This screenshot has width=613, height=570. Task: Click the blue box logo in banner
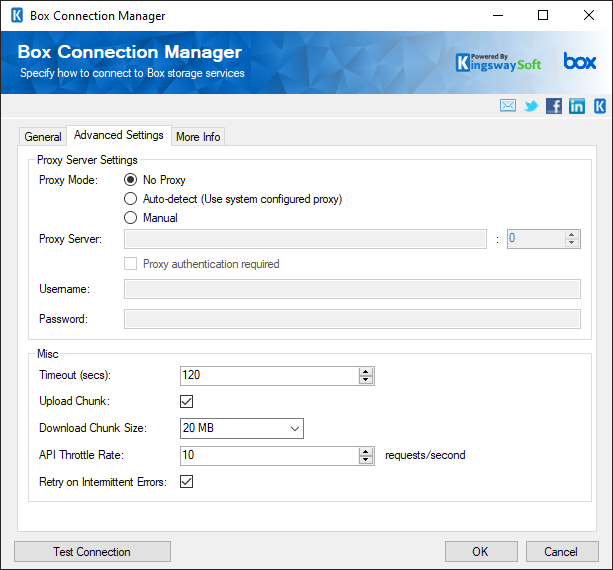(x=579, y=61)
